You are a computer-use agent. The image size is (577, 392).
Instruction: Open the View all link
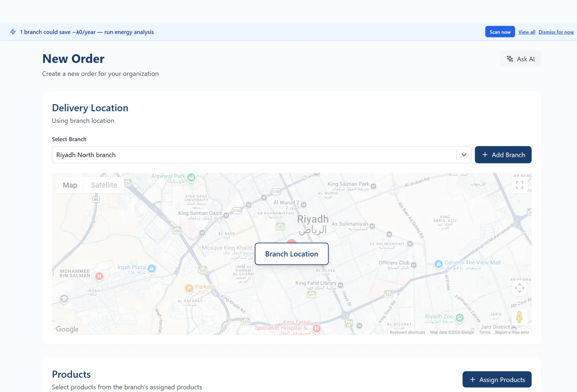527,32
